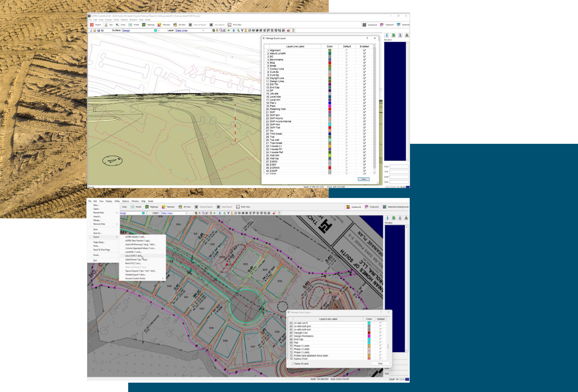Click the Point input field in the top window
Screen dimensions: 578x392
click(399, 166)
